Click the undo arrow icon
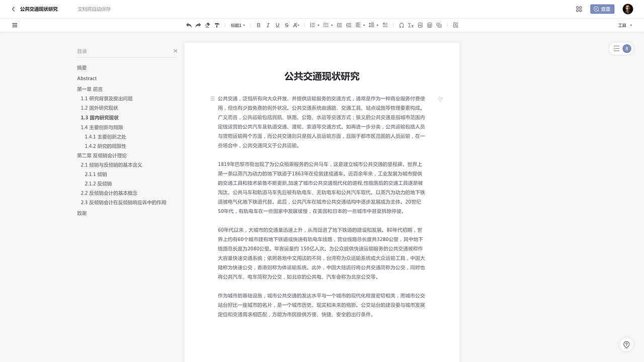Image resolution: width=644 pixels, height=362 pixels. point(189,25)
